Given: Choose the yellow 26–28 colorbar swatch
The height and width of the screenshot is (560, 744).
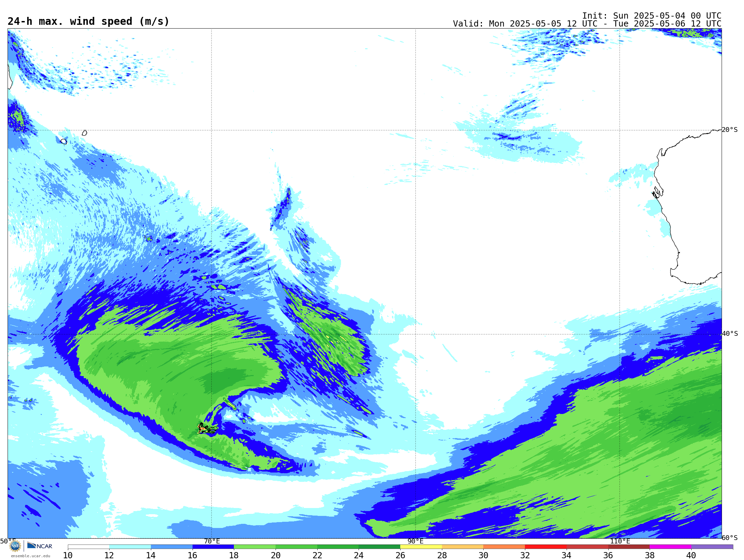Looking at the screenshot, I should [421, 547].
